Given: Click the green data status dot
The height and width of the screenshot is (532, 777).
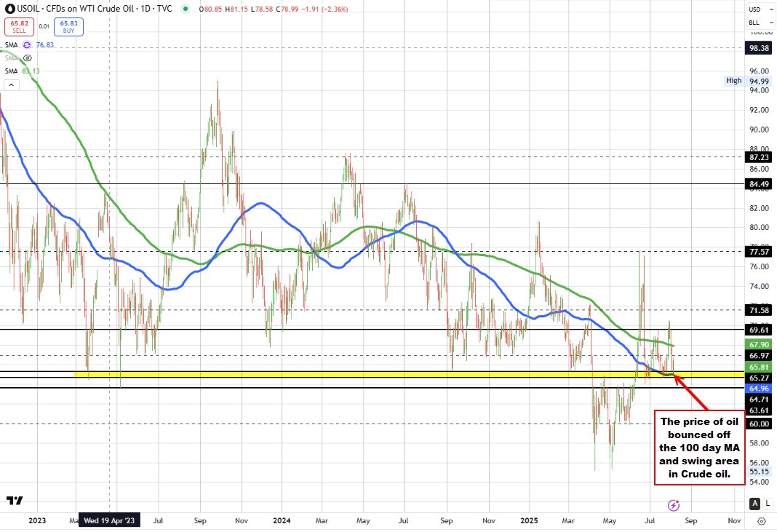Looking at the screenshot, I should click(x=186, y=9).
